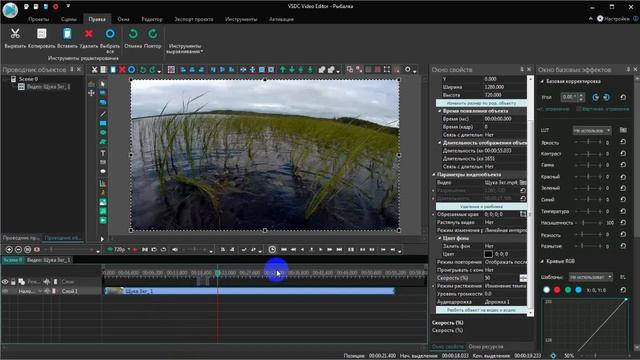Click the 'Изменить размер по род. объекту' button
This screenshot has height=360, width=640.
click(x=481, y=103)
